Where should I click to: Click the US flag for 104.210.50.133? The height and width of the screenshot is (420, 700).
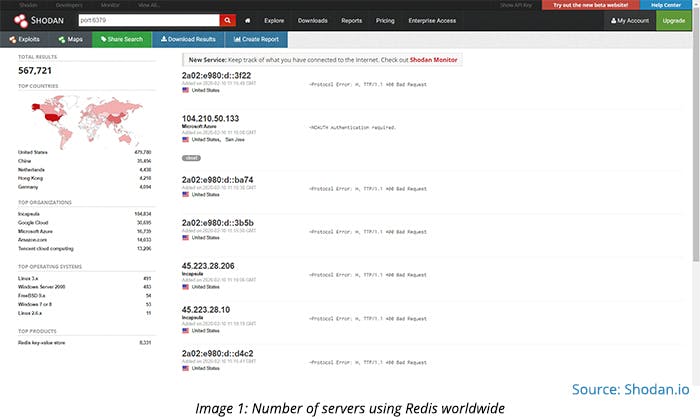[185, 139]
